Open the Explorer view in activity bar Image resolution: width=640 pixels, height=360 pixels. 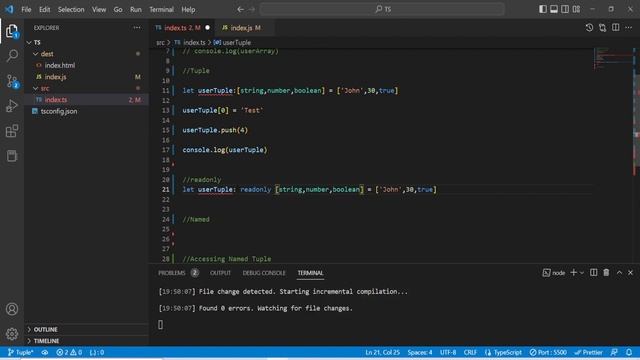[12, 31]
